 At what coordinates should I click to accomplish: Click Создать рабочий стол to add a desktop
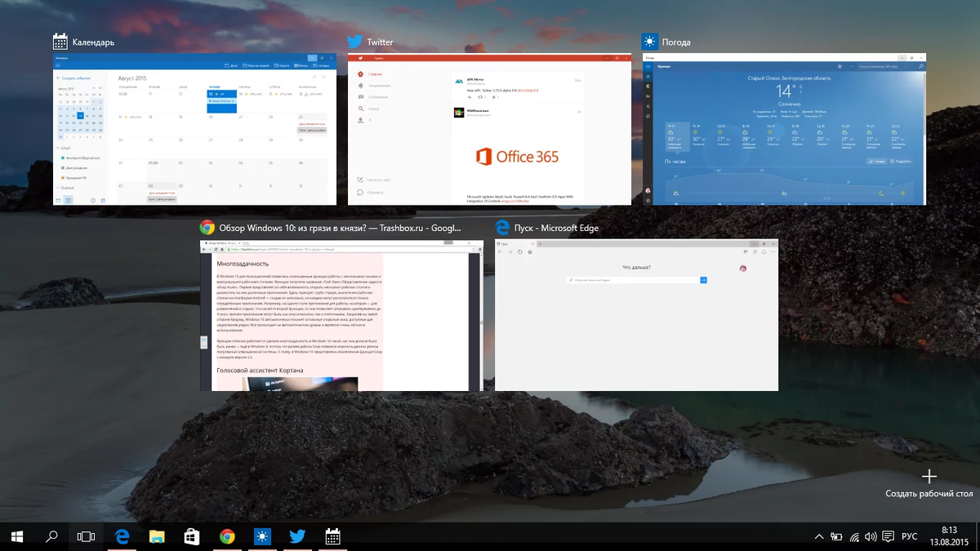tap(929, 484)
